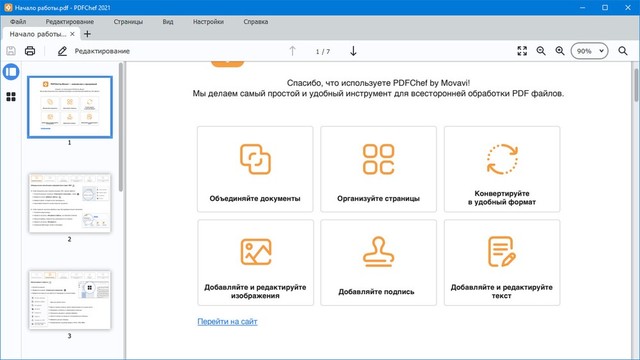Click the Спасибо, что используете PDFChef heading
This screenshot has height=360, width=640.
[x=378, y=83]
